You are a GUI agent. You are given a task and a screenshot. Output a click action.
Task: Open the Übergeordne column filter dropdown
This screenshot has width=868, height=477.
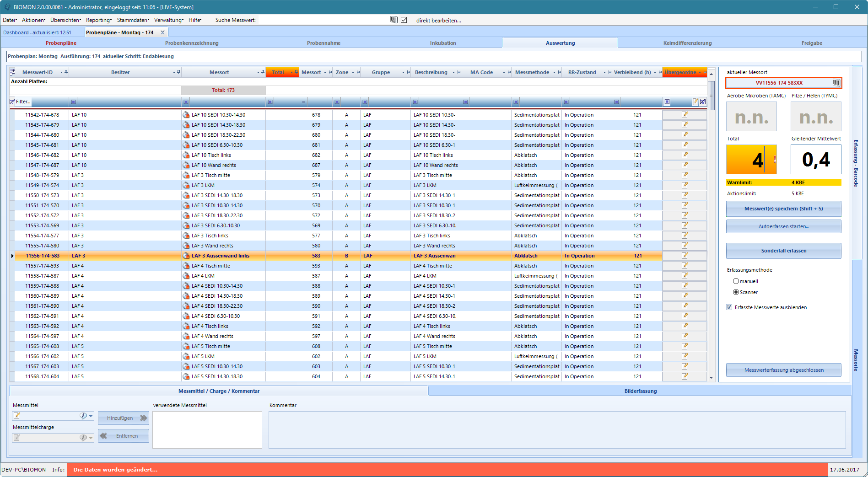click(x=700, y=72)
